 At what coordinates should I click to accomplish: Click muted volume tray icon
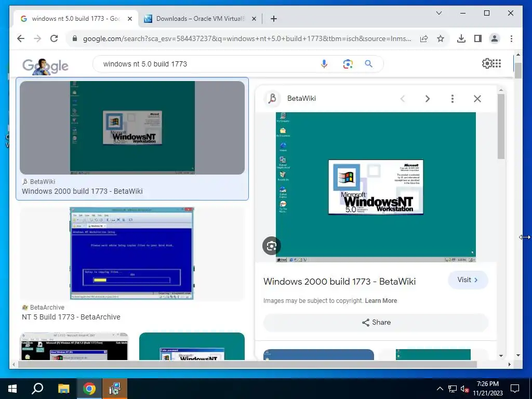pos(464,389)
